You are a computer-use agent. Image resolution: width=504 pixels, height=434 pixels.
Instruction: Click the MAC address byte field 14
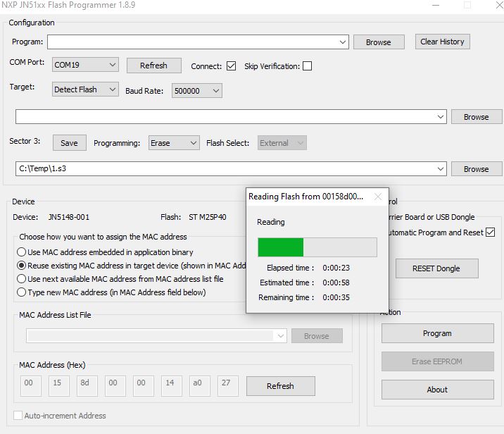[x=172, y=386]
